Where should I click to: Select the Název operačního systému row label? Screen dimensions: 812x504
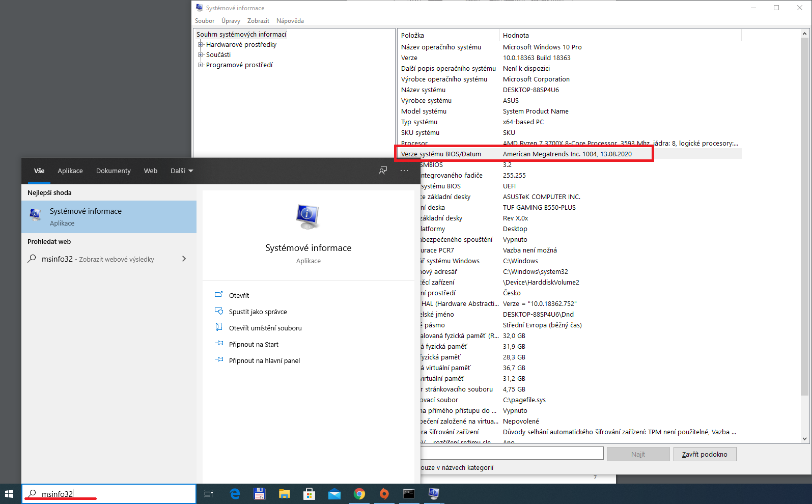pyautogui.click(x=441, y=47)
